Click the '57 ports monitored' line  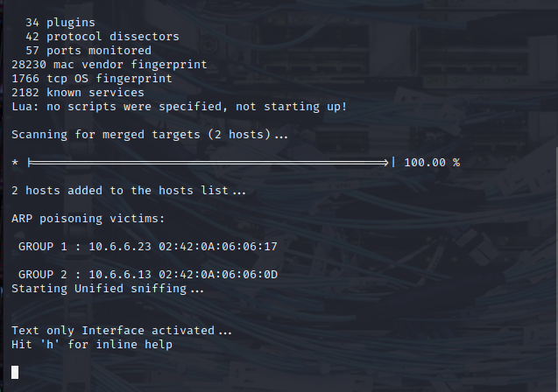88,51
